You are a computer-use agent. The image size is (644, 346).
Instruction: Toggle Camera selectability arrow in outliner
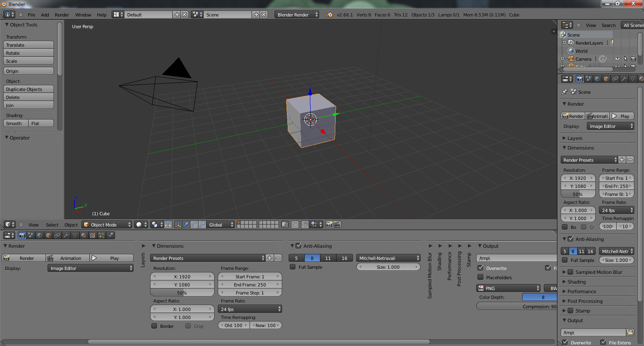click(625, 59)
